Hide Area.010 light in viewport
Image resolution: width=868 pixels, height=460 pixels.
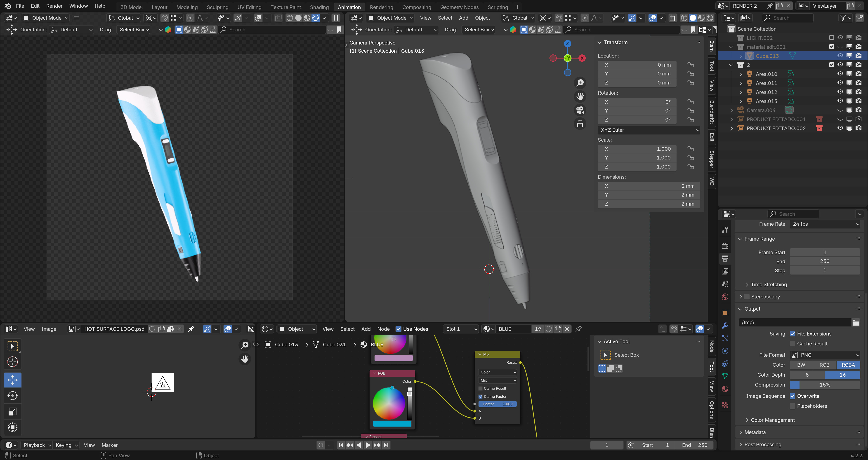(840, 74)
